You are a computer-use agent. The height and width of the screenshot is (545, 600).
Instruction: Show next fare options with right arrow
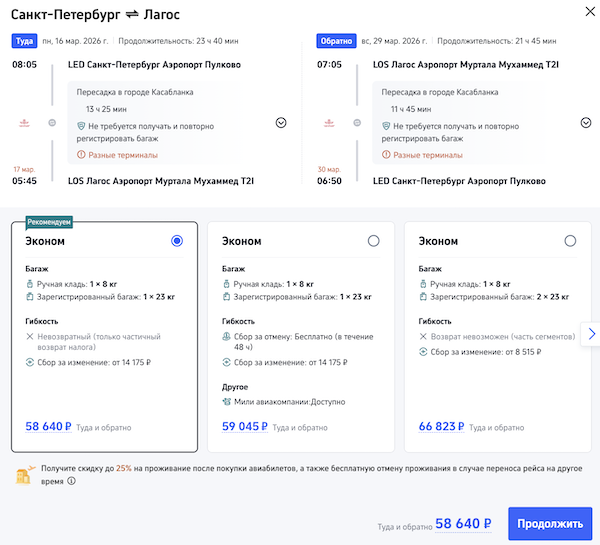click(591, 333)
